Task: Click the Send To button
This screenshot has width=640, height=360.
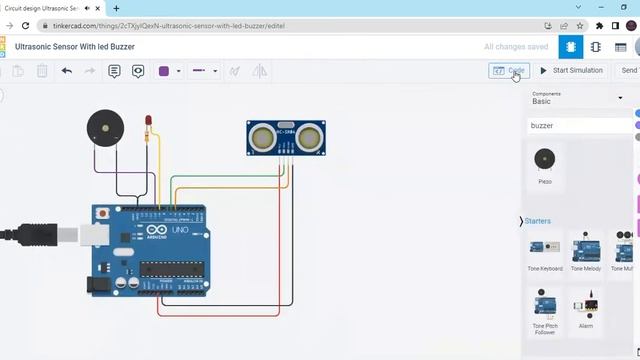Action: pyautogui.click(x=629, y=71)
